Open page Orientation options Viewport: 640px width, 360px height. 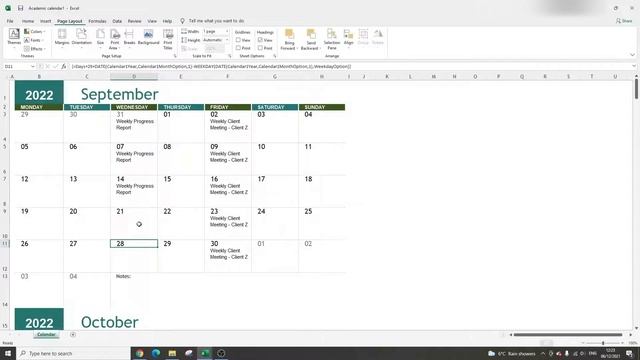click(x=81, y=38)
